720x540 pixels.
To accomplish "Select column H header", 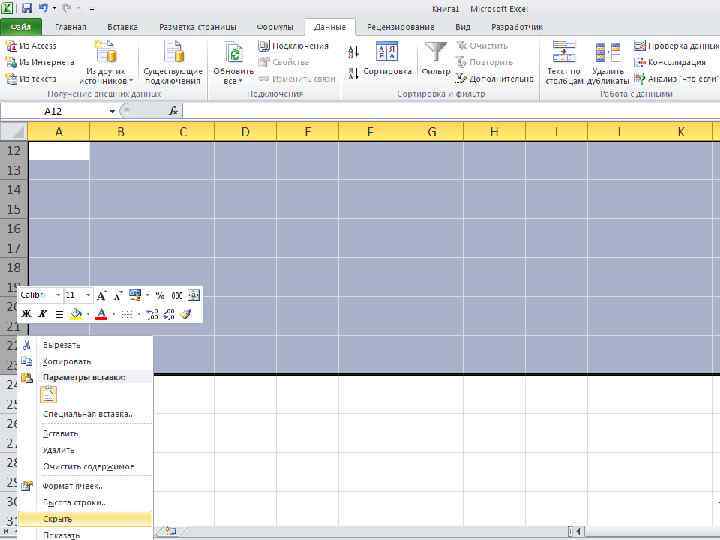I will [x=494, y=132].
